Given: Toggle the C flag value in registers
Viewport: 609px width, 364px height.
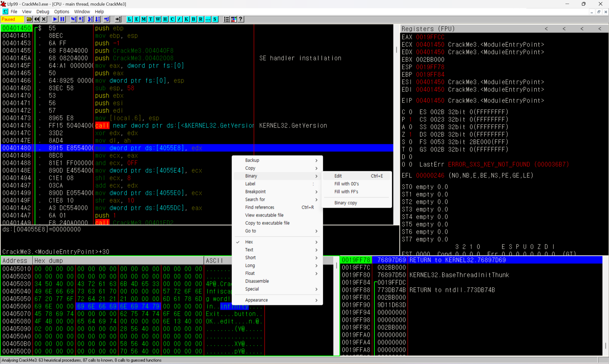Looking at the screenshot, I should (410, 112).
